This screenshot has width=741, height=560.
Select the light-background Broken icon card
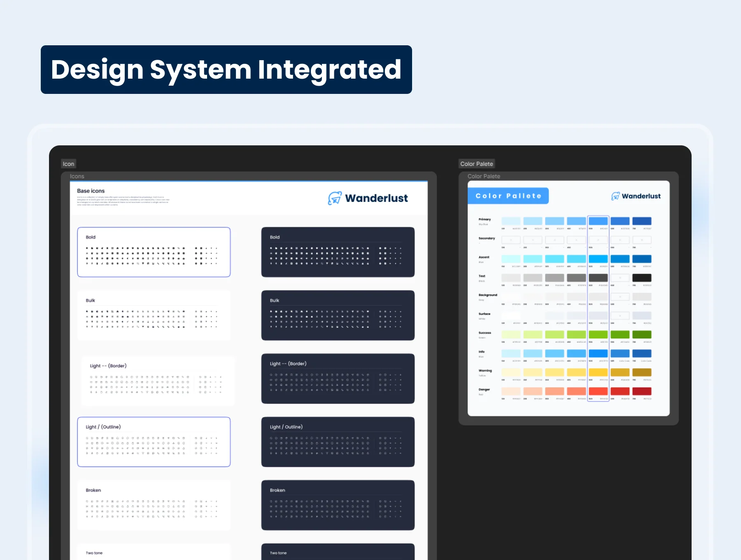click(154, 505)
